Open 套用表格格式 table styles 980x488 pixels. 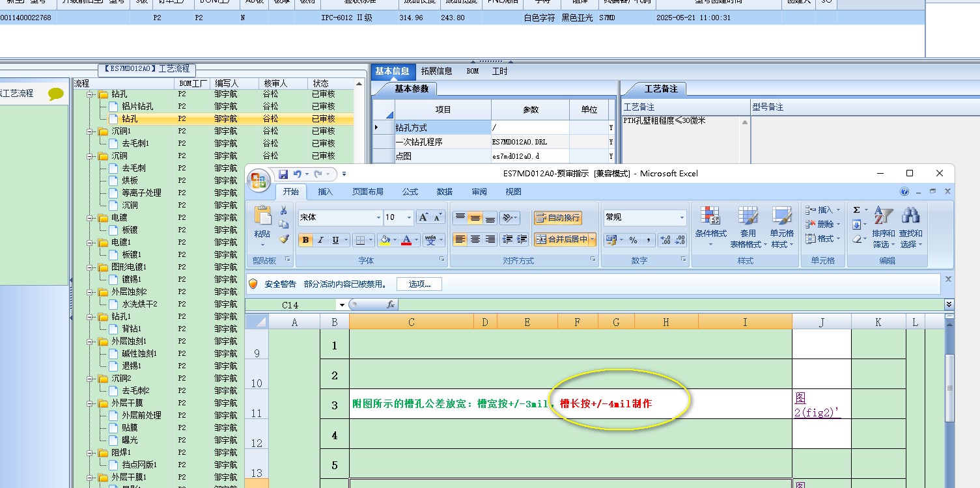click(x=748, y=227)
